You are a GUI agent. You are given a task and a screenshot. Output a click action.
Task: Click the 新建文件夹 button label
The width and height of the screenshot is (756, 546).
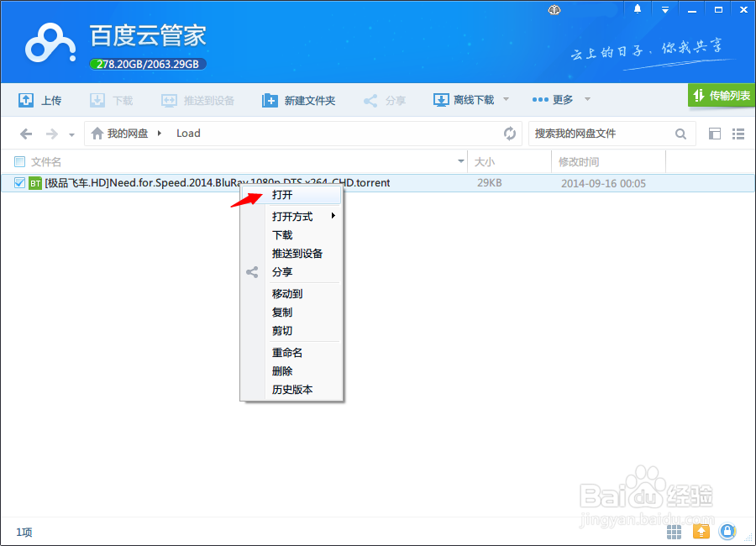(x=309, y=100)
